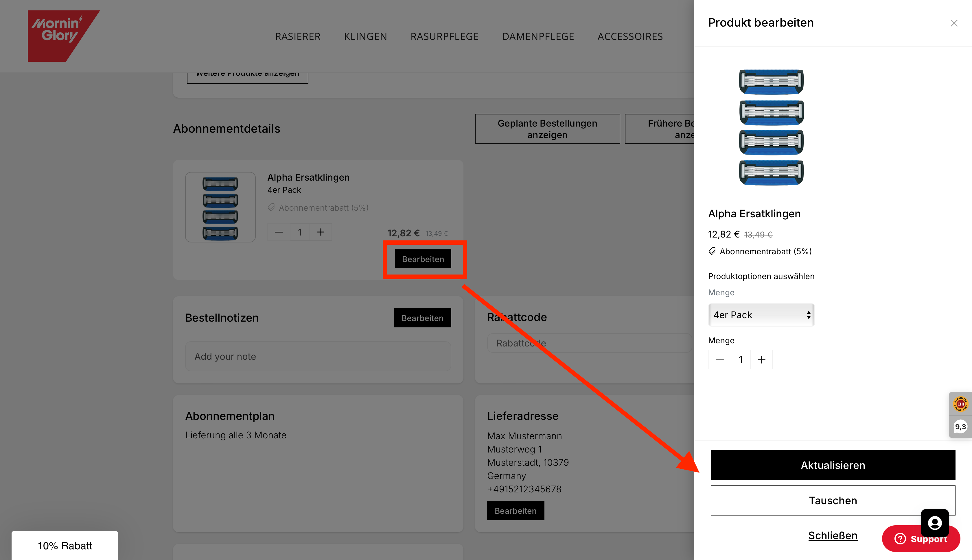Open the 10% Rabatt popup tab
This screenshot has height=560, width=972.
(65, 545)
